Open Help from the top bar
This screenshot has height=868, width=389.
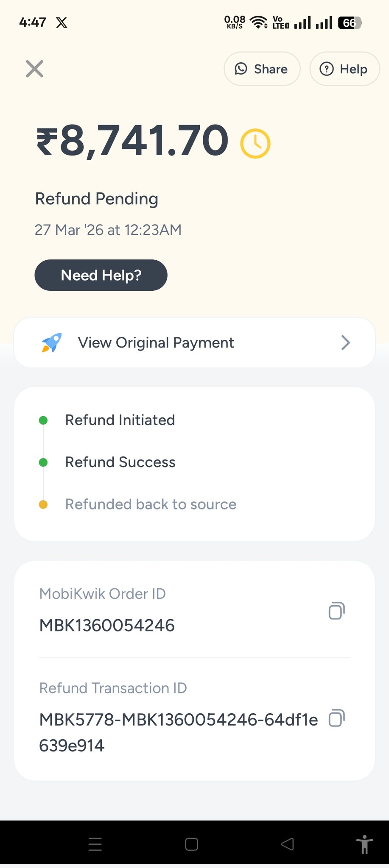tap(344, 69)
